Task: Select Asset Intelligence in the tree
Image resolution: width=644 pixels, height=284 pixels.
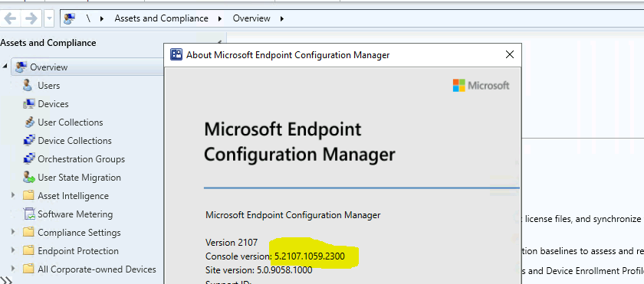Action: pos(73,196)
